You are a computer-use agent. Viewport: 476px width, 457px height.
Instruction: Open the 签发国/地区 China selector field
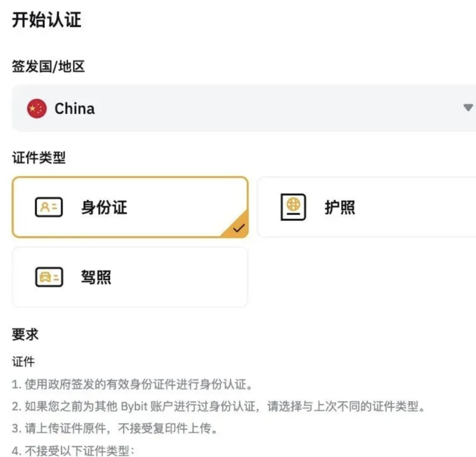coord(244,108)
